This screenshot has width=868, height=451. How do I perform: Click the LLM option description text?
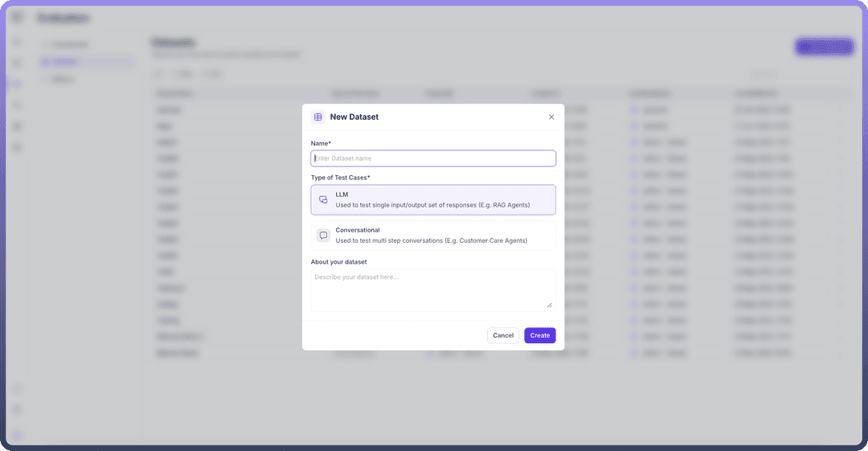[x=432, y=205]
